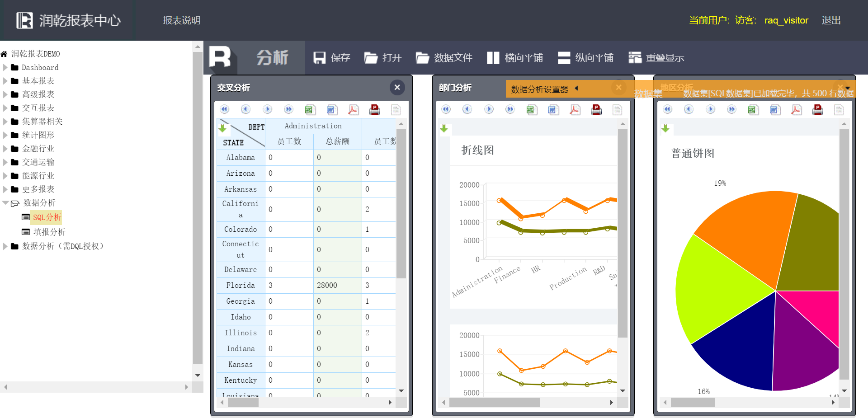Go to previous page in pie chart panel
This screenshot has width=868, height=418.
[689, 109]
